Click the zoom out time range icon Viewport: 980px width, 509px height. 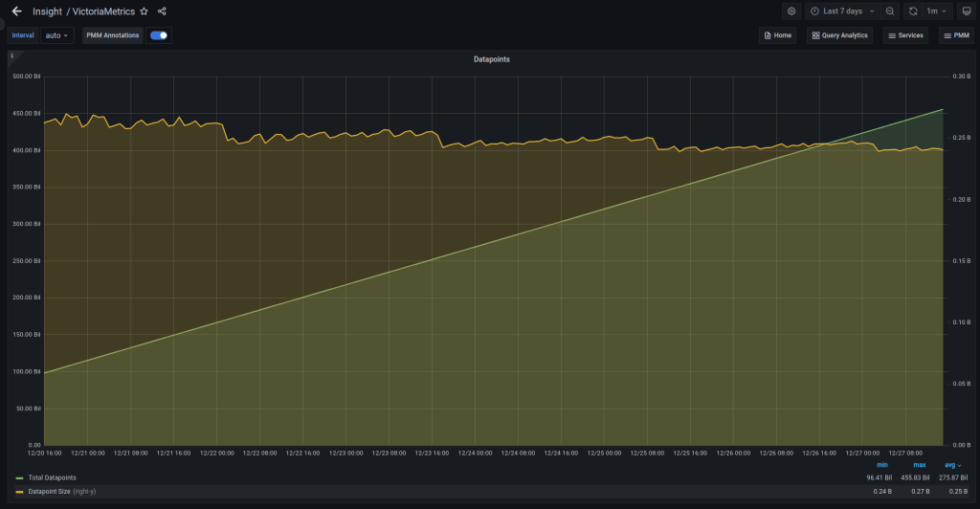point(890,11)
